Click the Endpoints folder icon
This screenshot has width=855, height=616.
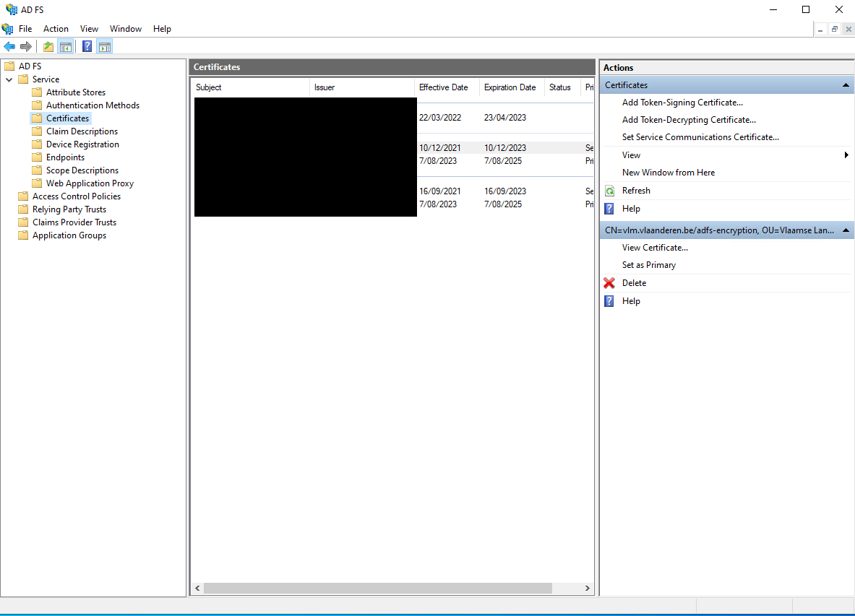coord(37,157)
